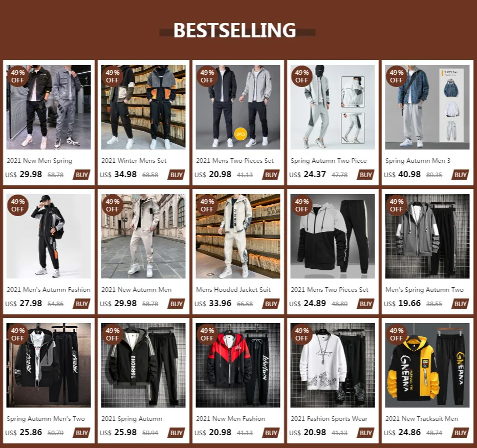This screenshot has height=448, width=477.
Task: Open the 2021 New Men Spring product title
Action: click(39, 161)
